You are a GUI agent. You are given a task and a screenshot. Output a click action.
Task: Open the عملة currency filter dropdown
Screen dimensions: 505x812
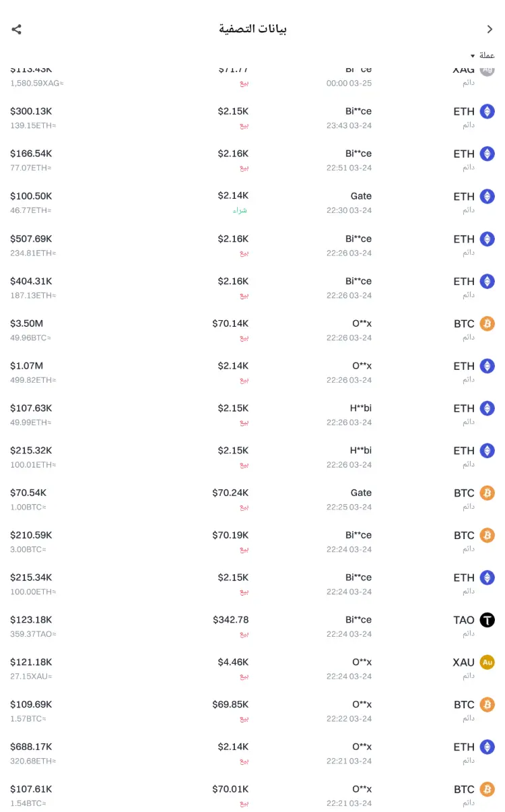(482, 55)
